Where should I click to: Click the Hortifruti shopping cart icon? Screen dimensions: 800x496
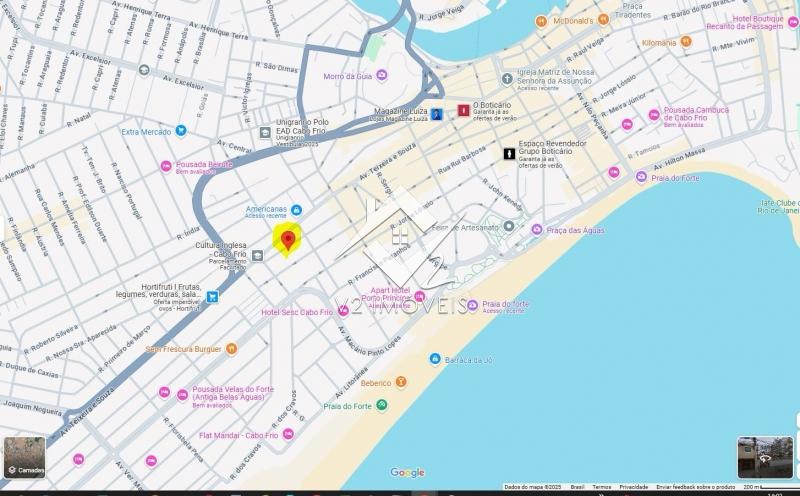(x=212, y=296)
